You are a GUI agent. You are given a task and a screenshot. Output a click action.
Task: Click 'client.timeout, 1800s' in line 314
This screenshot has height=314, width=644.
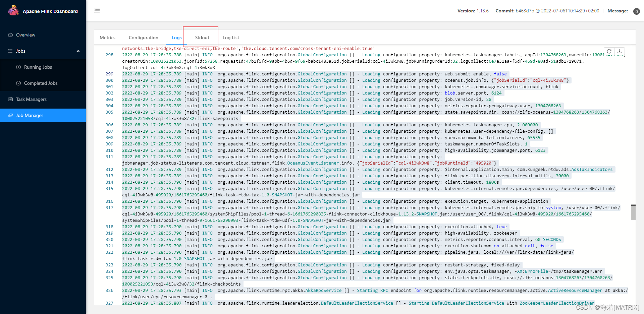472,182
